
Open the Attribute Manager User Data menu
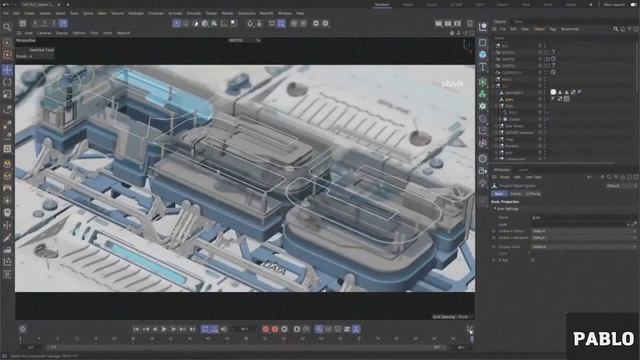(x=533, y=177)
